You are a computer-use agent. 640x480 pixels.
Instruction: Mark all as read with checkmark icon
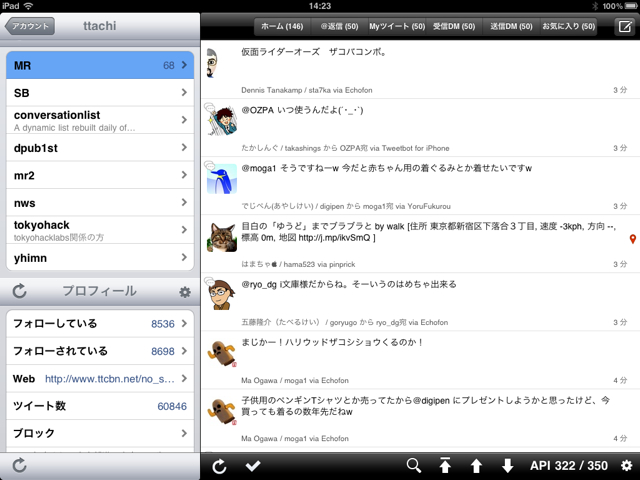pos(253,465)
